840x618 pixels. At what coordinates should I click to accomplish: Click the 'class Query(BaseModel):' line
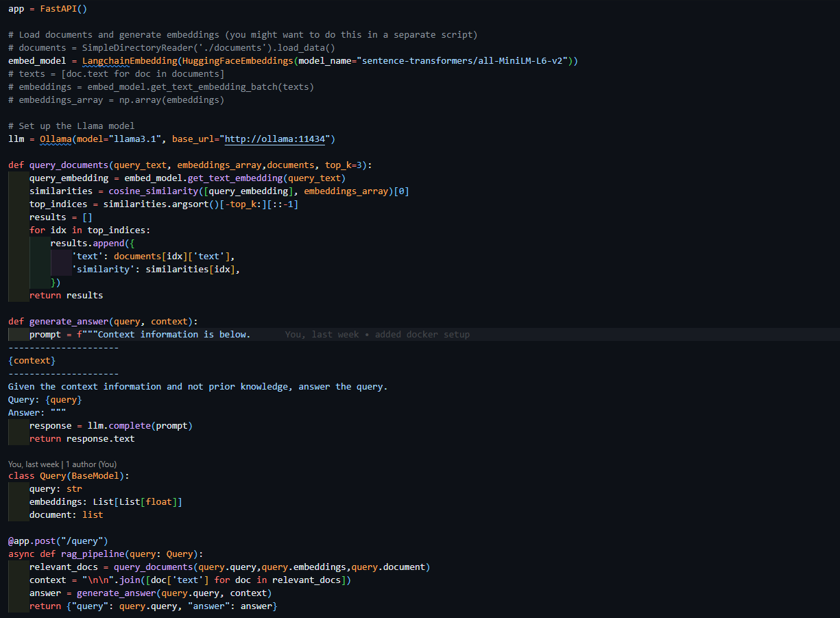click(69, 476)
